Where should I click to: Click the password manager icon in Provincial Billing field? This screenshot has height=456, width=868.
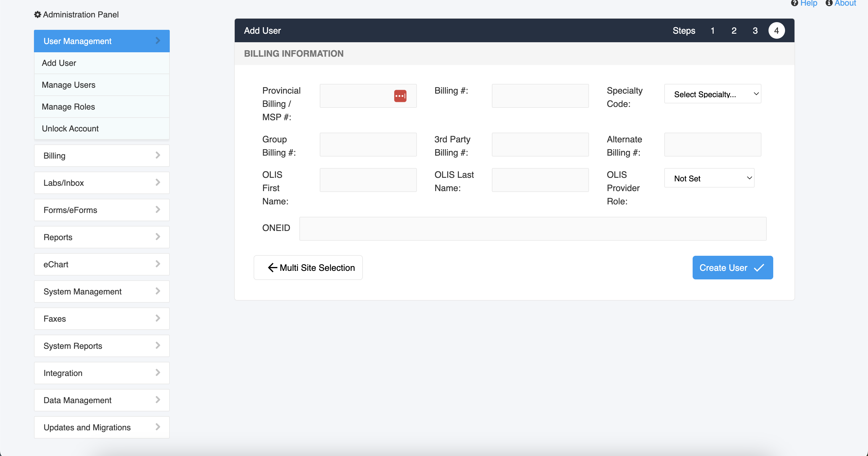tap(400, 96)
